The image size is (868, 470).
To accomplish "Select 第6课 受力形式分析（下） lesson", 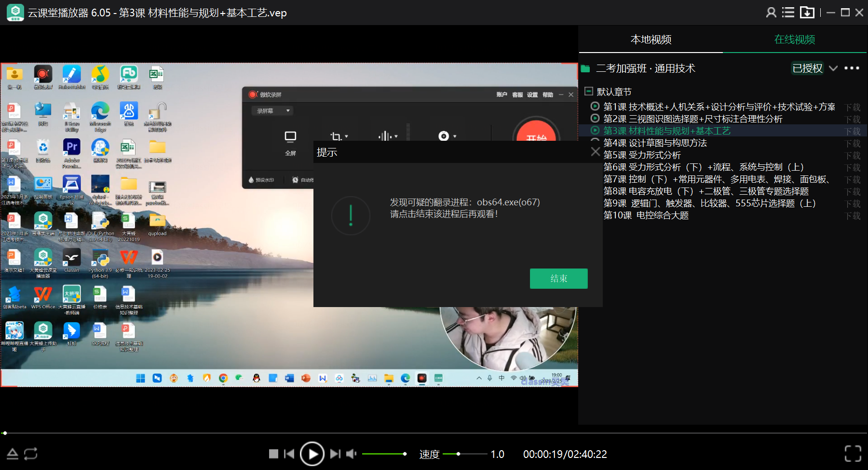I will (704, 167).
